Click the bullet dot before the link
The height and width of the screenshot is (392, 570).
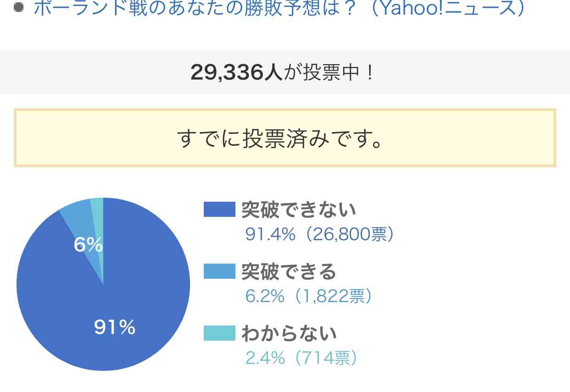(x=18, y=7)
